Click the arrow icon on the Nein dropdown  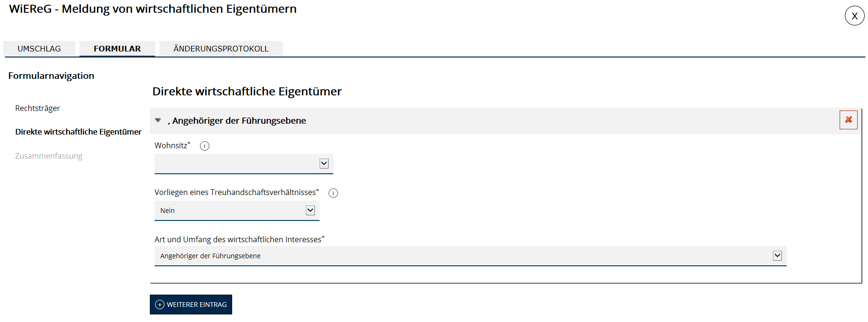coord(310,210)
